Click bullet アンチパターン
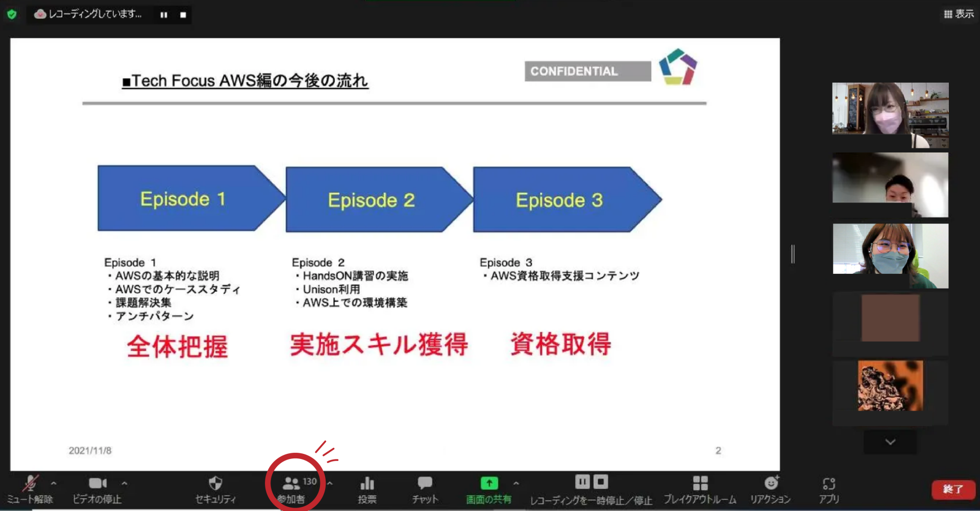 [151, 316]
